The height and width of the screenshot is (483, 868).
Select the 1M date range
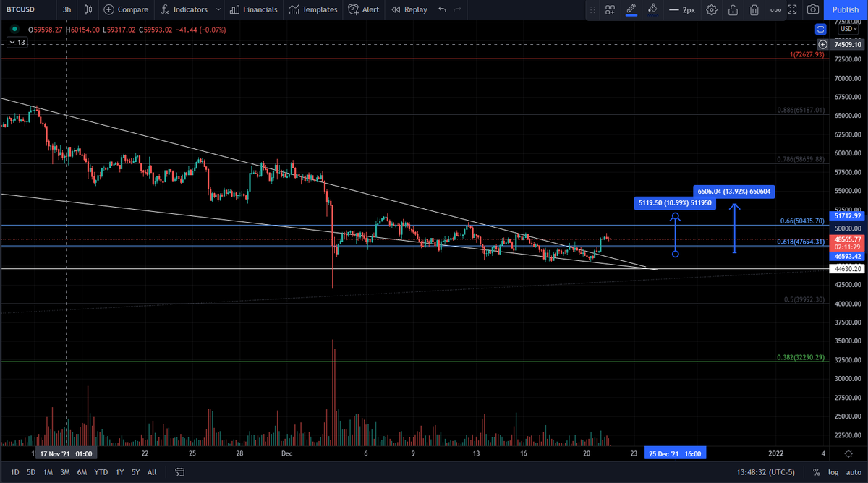click(48, 472)
